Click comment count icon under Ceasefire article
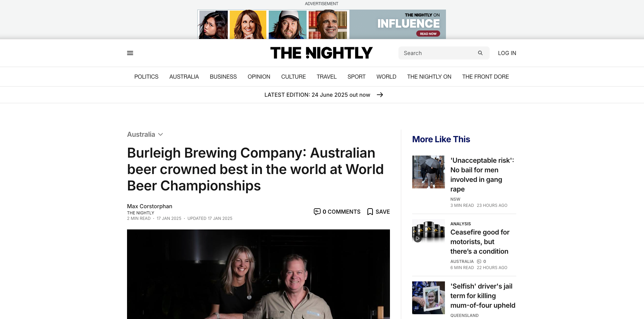This screenshot has height=319, width=644. (x=479, y=262)
